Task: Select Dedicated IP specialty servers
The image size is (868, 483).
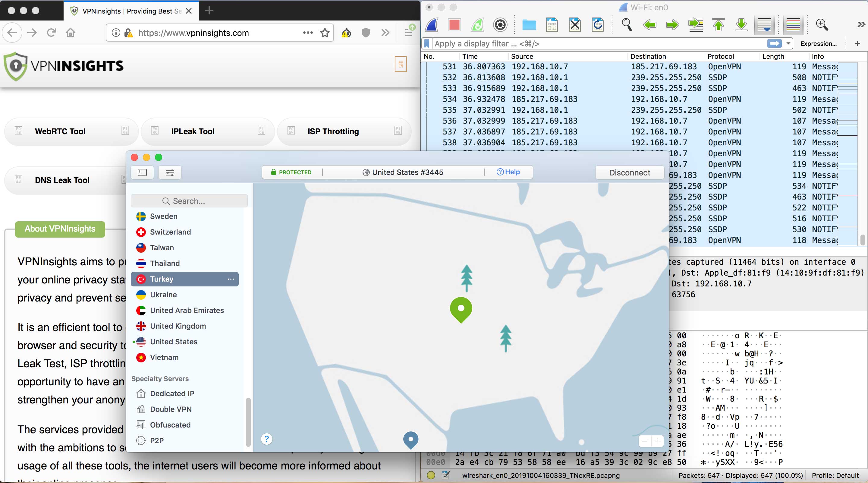Action: point(185,393)
